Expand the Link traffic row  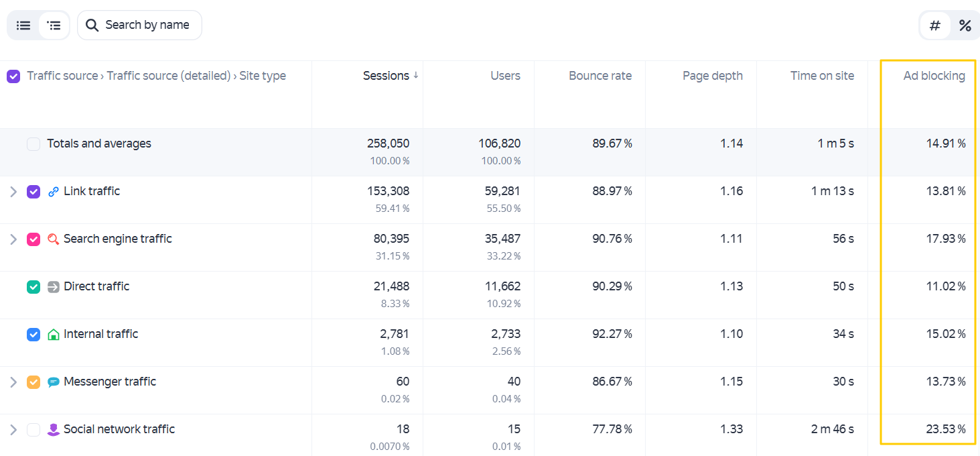tap(13, 192)
